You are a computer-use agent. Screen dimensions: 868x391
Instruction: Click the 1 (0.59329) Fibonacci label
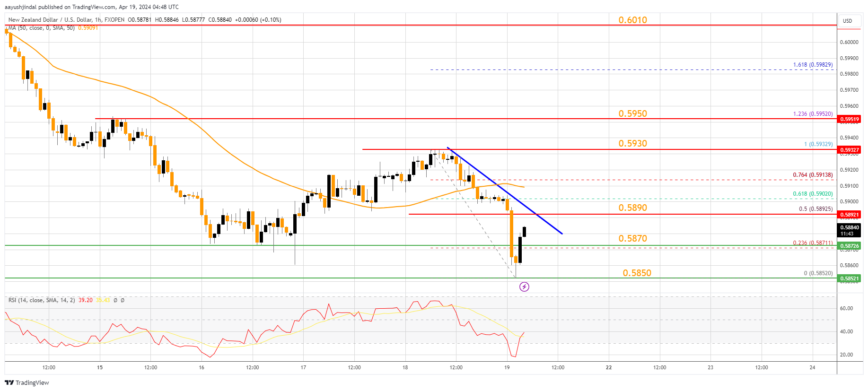819,144
